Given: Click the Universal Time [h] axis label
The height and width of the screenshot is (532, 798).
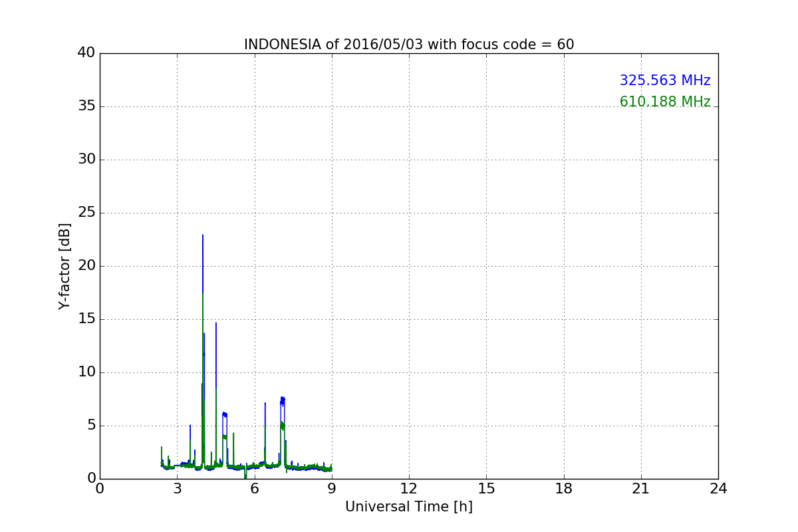Looking at the screenshot, I should [x=409, y=507].
